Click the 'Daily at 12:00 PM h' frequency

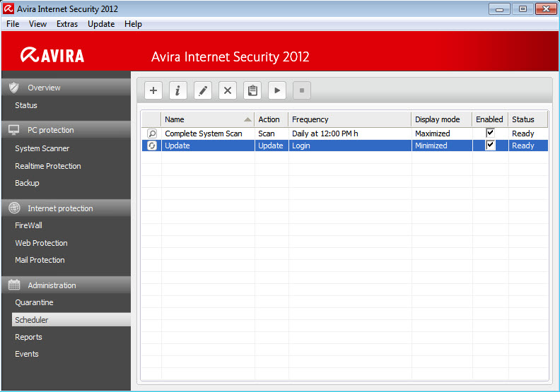pos(325,133)
